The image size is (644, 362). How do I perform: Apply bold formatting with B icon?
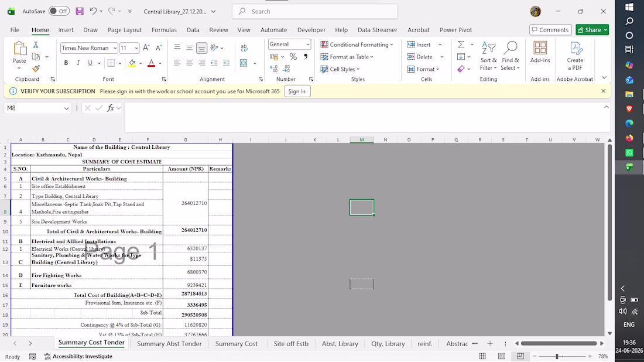coord(66,63)
